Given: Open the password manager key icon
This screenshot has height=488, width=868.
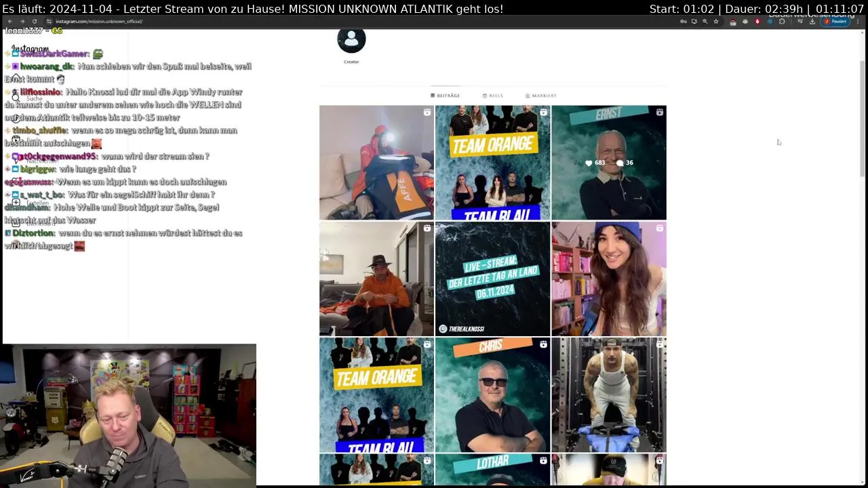Looking at the screenshot, I should point(684,21).
